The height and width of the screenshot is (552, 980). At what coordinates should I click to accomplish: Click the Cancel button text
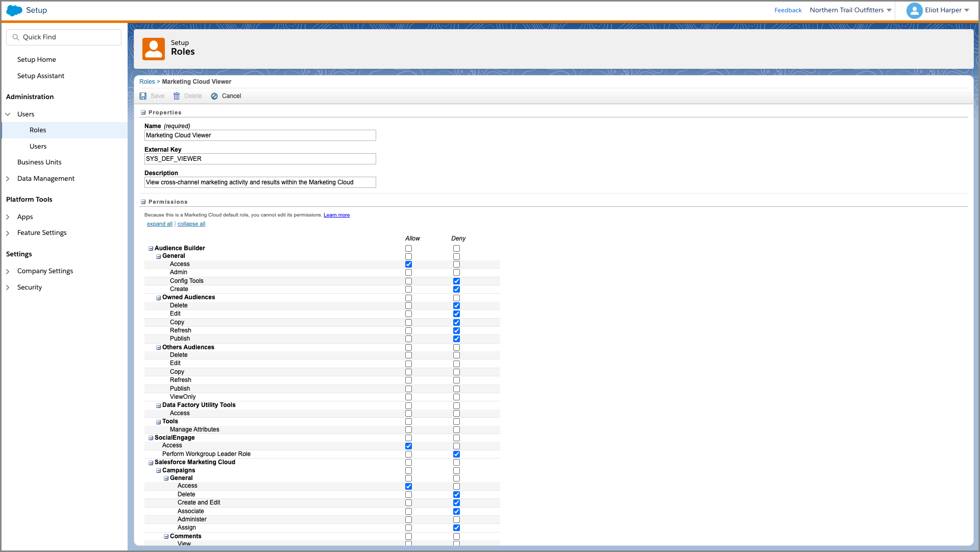click(231, 96)
